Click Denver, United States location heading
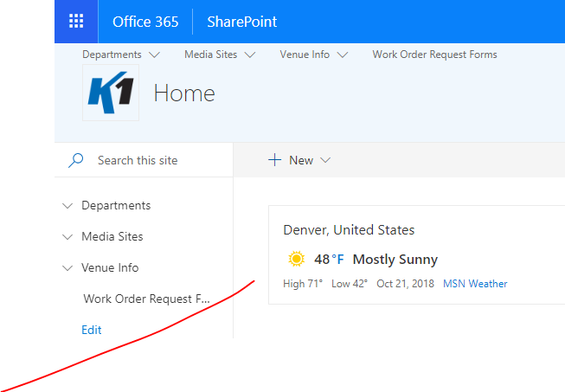Viewport: 565px width, 392px height. click(349, 230)
